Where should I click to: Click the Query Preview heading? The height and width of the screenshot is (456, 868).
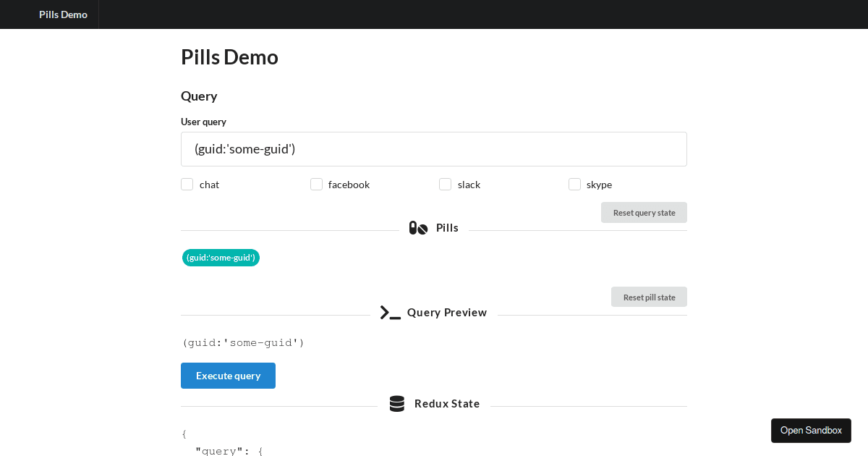[447, 312]
